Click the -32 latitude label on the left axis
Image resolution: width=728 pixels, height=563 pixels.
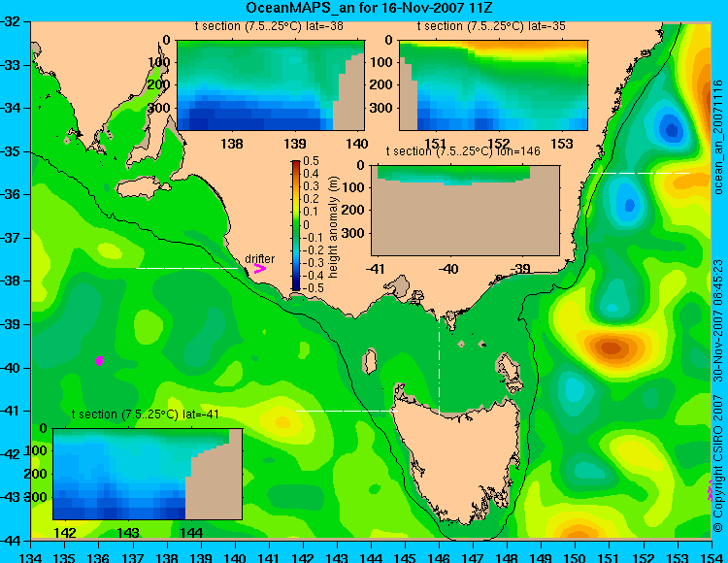pos(11,21)
